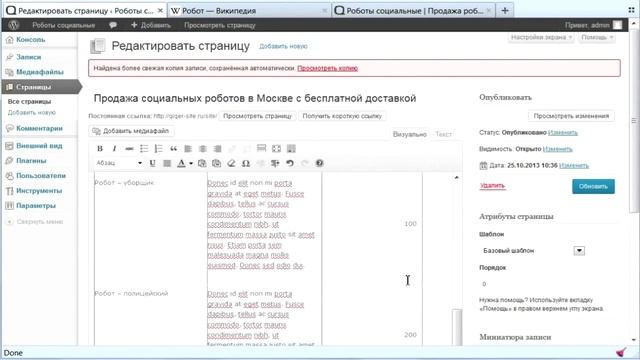640x360 pixels.
Task: Switch to the Визуально editor tab
Action: [409, 134]
